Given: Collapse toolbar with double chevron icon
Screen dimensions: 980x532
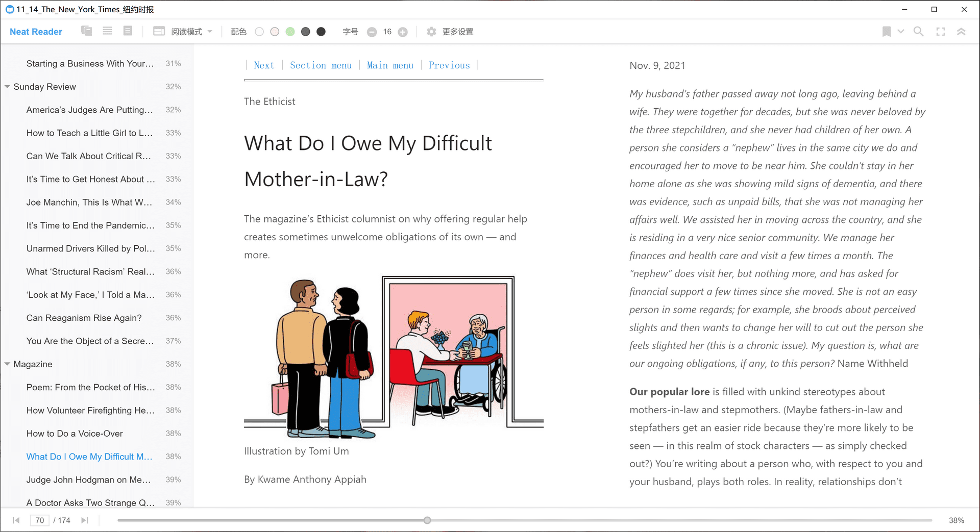Looking at the screenshot, I should pos(961,32).
